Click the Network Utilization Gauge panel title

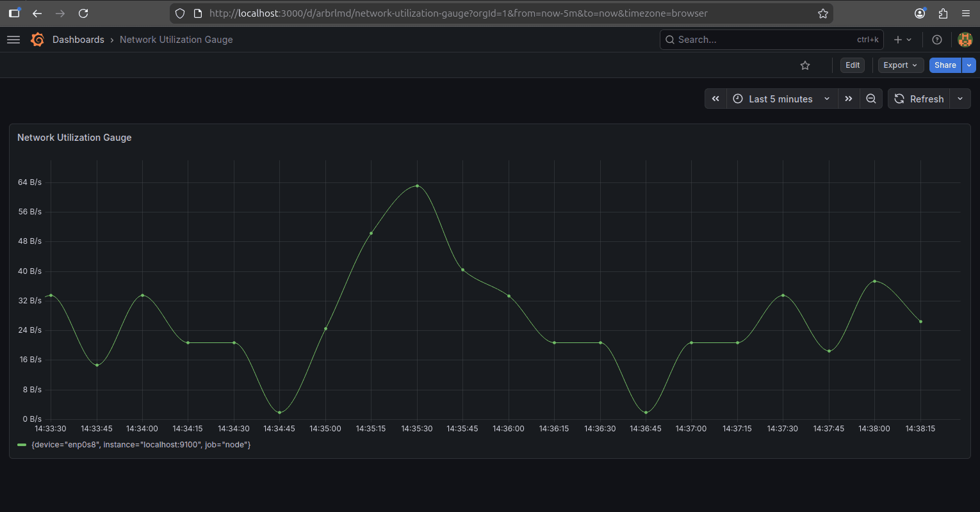pos(74,138)
